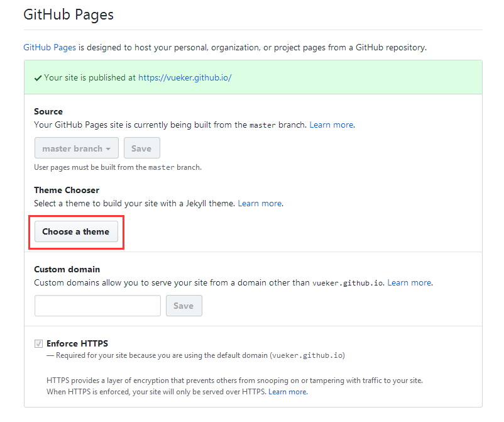The width and height of the screenshot is (504, 422).
Task: Click Learn more about Jekyll themes
Action: click(260, 203)
